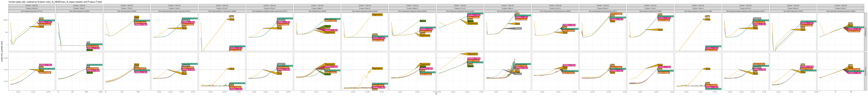
Task: Click the 'shallow regression fixed in #4440' header
Action: [365, 11]
